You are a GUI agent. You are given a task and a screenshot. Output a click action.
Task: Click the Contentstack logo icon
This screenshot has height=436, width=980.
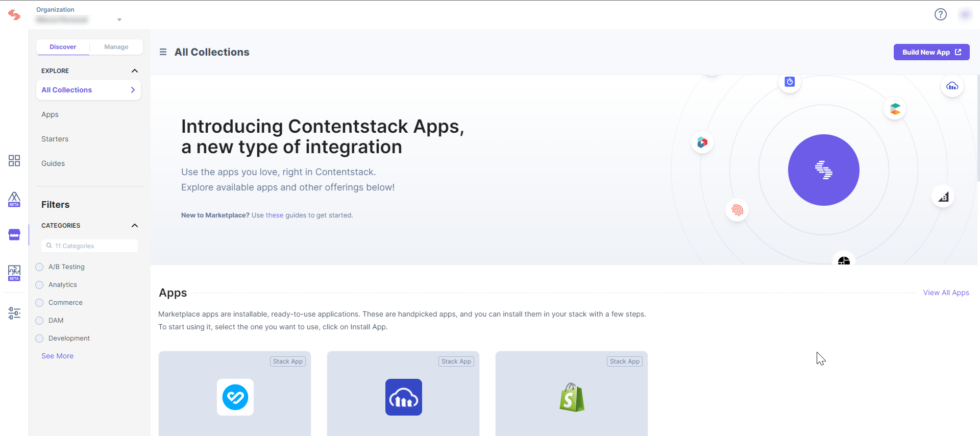(x=14, y=15)
